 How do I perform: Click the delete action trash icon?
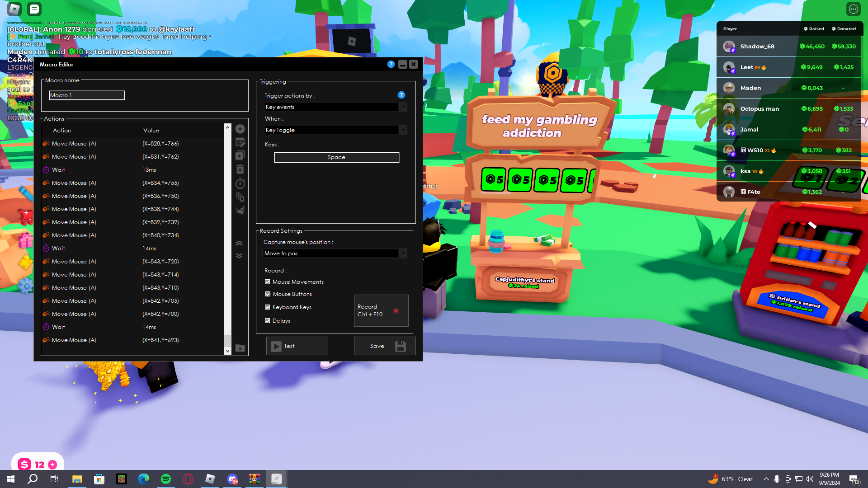(240, 169)
